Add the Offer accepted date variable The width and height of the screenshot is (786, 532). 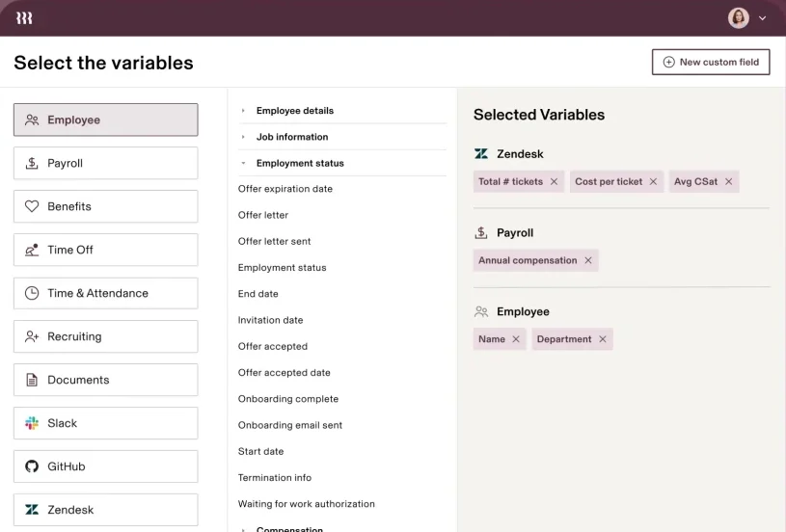pyautogui.click(x=285, y=373)
